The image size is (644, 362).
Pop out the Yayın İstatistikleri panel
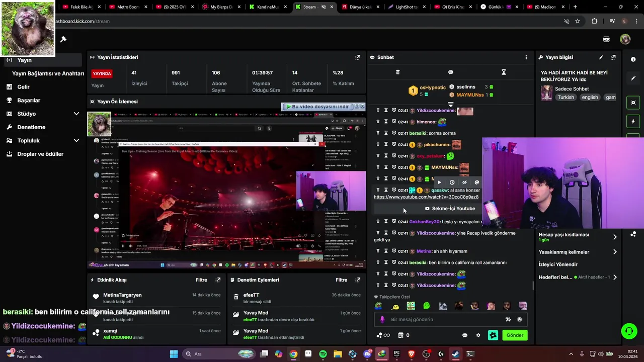point(358,57)
